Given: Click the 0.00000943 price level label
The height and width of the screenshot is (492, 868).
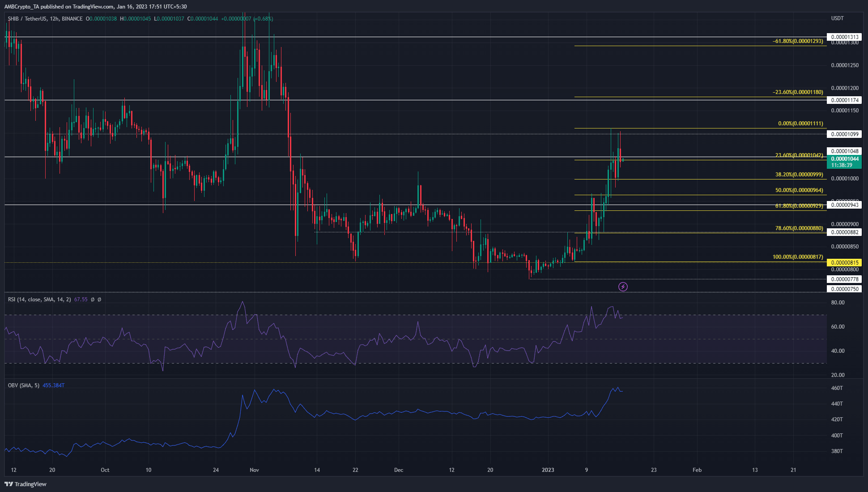Looking at the screenshot, I should (x=845, y=205).
